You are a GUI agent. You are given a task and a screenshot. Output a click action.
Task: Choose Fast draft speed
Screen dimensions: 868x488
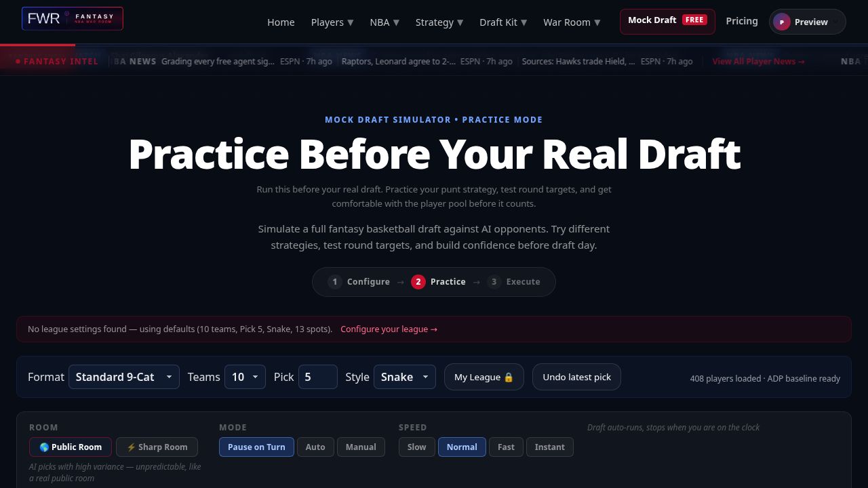[506, 447]
